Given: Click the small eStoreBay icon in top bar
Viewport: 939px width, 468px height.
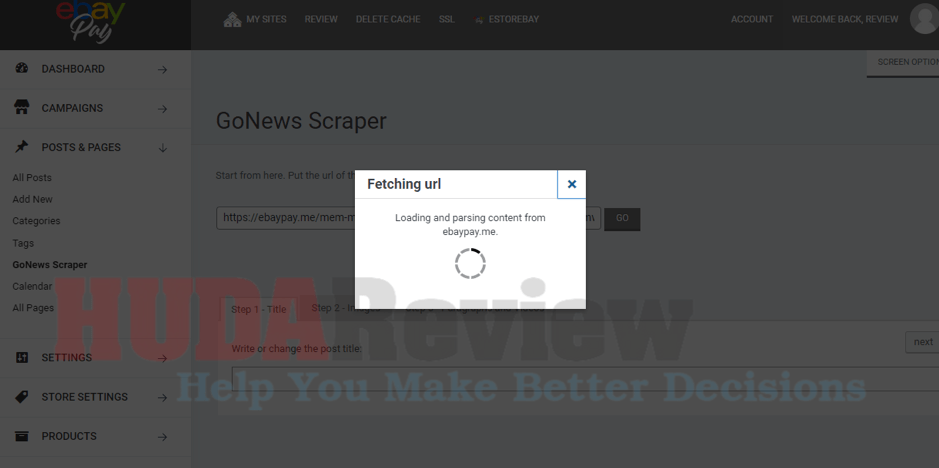Looking at the screenshot, I should (478, 20).
